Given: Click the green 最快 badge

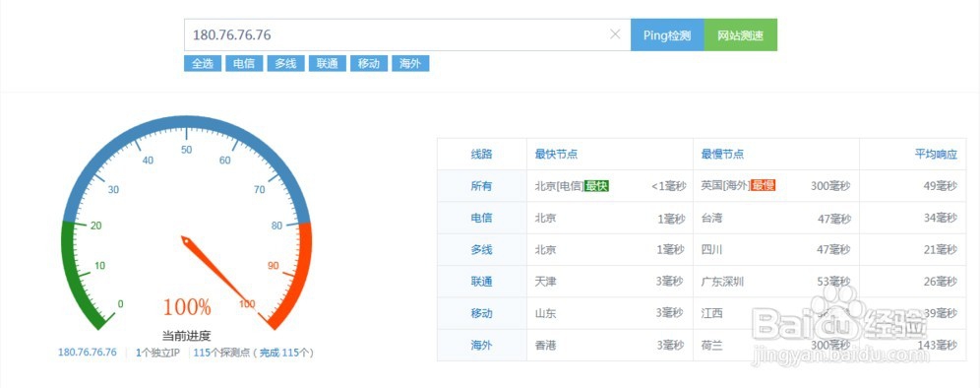Looking at the screenshot, I should 597,186.
